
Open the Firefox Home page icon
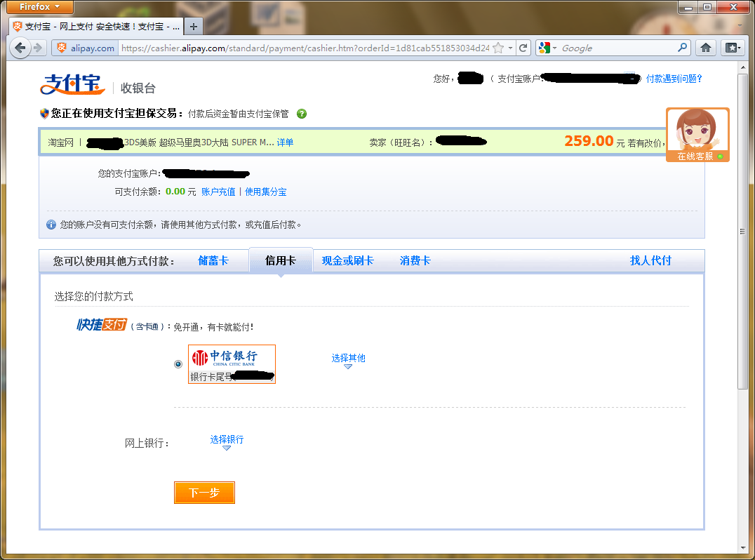pos(706,48)
